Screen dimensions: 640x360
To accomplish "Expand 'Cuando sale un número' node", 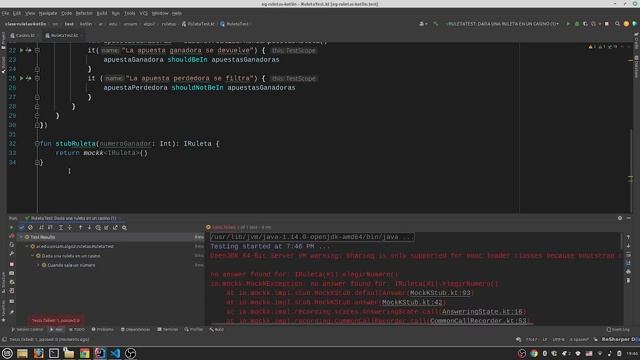I will point(38,265).
